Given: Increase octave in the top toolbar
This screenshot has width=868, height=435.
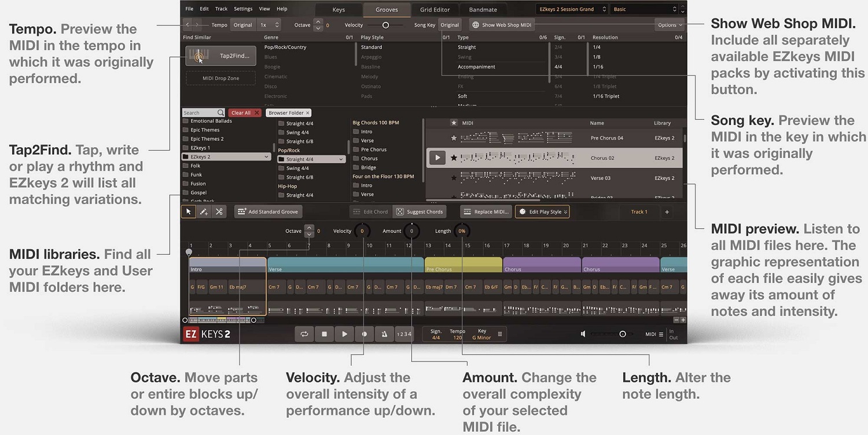Looking at the screenshot, I should pyautogui.click(x=318, y=22).
